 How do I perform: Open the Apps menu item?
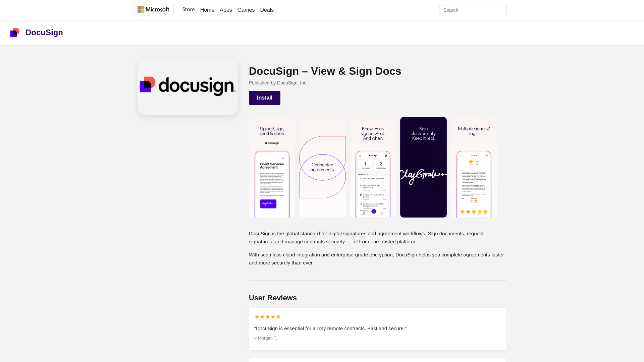point(226,10)
